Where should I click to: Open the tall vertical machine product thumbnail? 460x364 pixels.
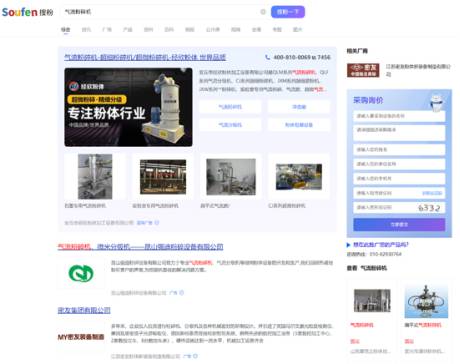pos(95,177)
